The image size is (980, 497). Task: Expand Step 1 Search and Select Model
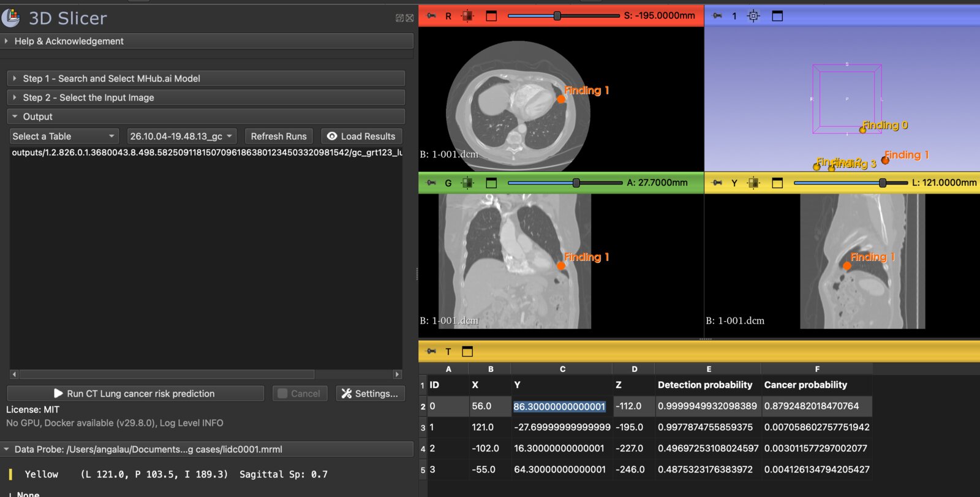pos(206,78)
